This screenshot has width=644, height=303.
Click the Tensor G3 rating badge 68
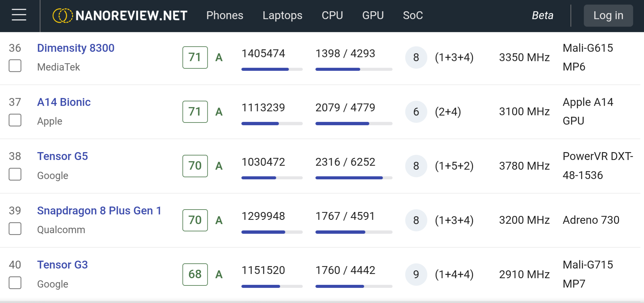(x=195, y=274)
